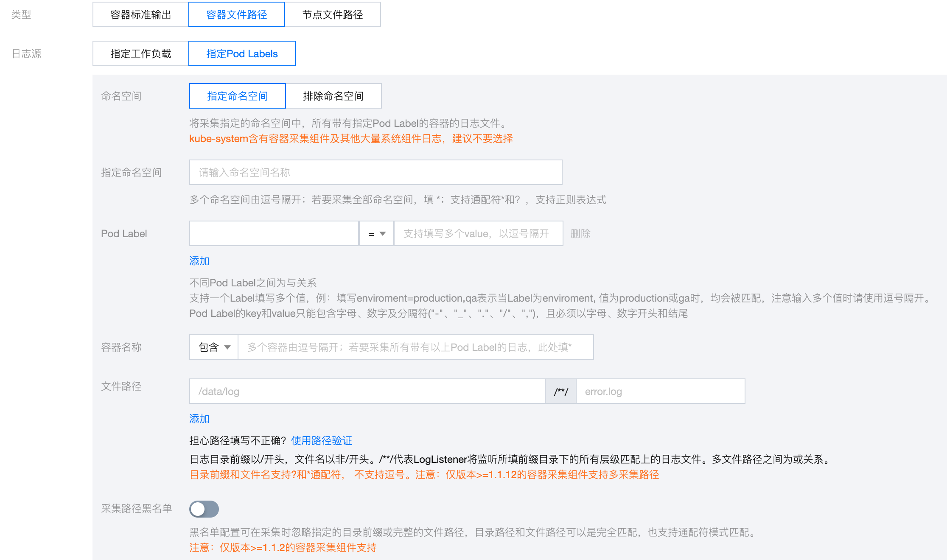
Task: Select 容器文件路径 type option
Action: click(x=236, y=15)
